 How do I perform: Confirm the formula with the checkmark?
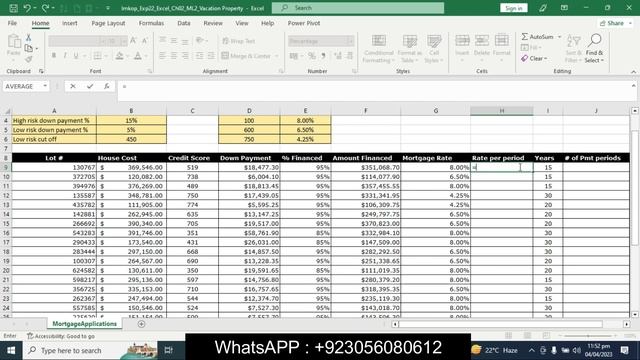coord(90,86)
